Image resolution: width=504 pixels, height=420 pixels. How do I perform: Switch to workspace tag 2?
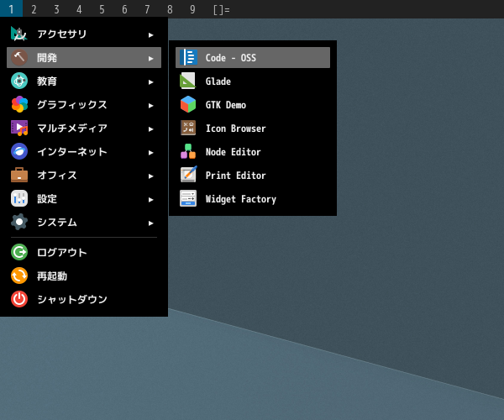point(34,9)
